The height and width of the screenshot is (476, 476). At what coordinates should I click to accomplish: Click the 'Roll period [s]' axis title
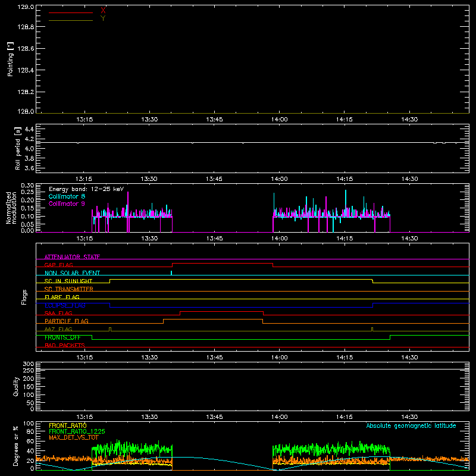(18, 148)
